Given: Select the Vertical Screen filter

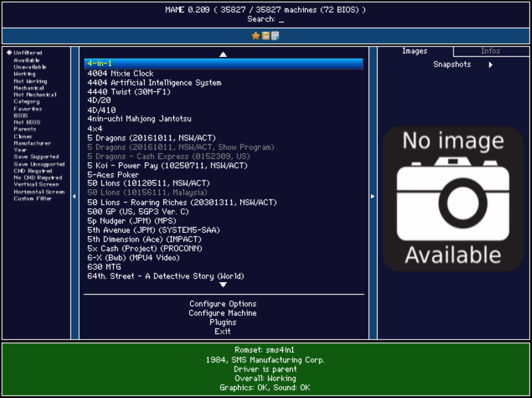Looking at the screenshot, I should click(36, 184).
